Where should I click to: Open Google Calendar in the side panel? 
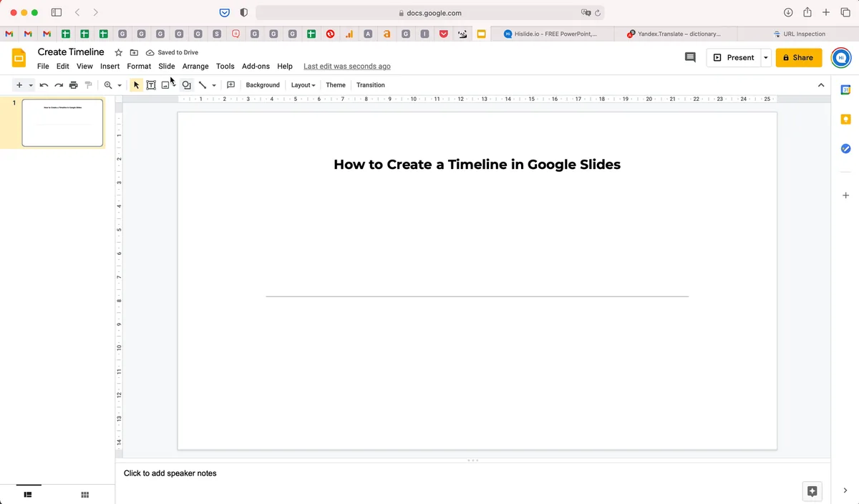(x=845, y=90)
